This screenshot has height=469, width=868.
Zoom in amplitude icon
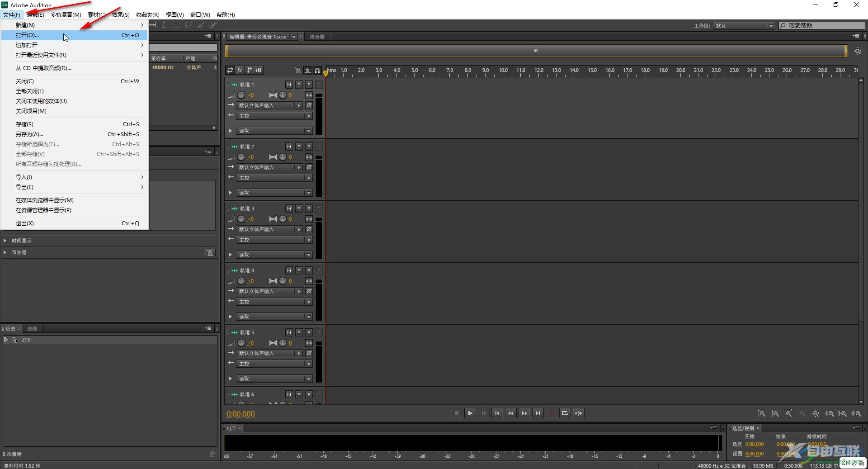coord(762,413)
